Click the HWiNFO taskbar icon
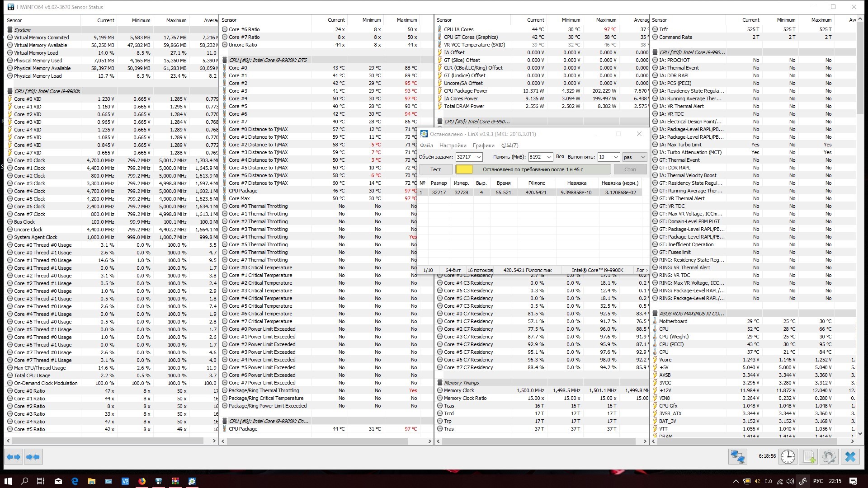This screenshot has width=868, height=488. pos(158,481)
